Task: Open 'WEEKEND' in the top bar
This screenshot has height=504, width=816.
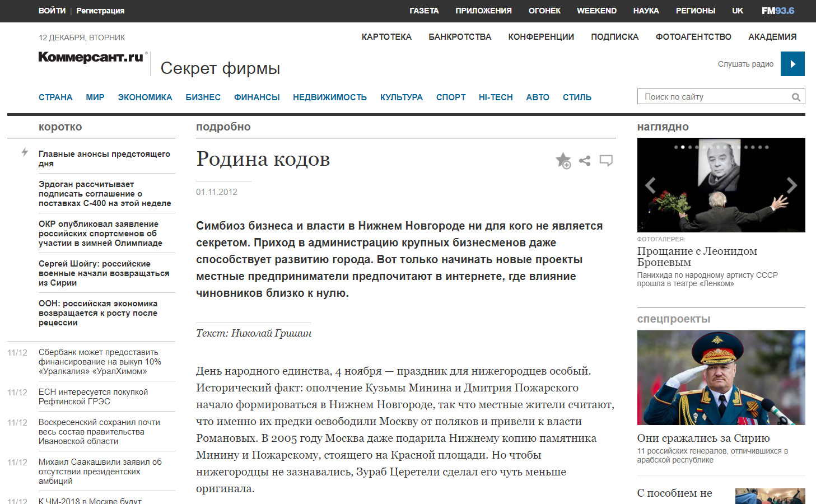Action: coord(596,11)
